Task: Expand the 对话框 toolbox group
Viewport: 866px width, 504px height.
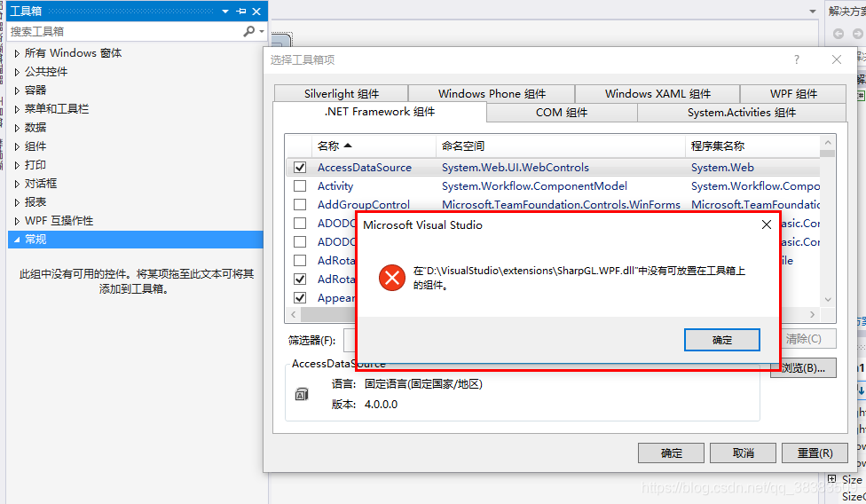Action: pyautogui.click(x=17, y=184)
